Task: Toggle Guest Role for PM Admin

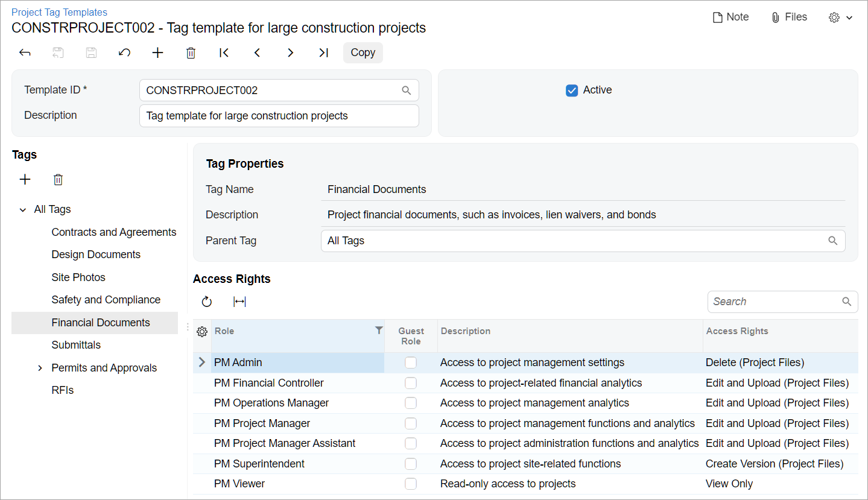Action: point(411,362)
